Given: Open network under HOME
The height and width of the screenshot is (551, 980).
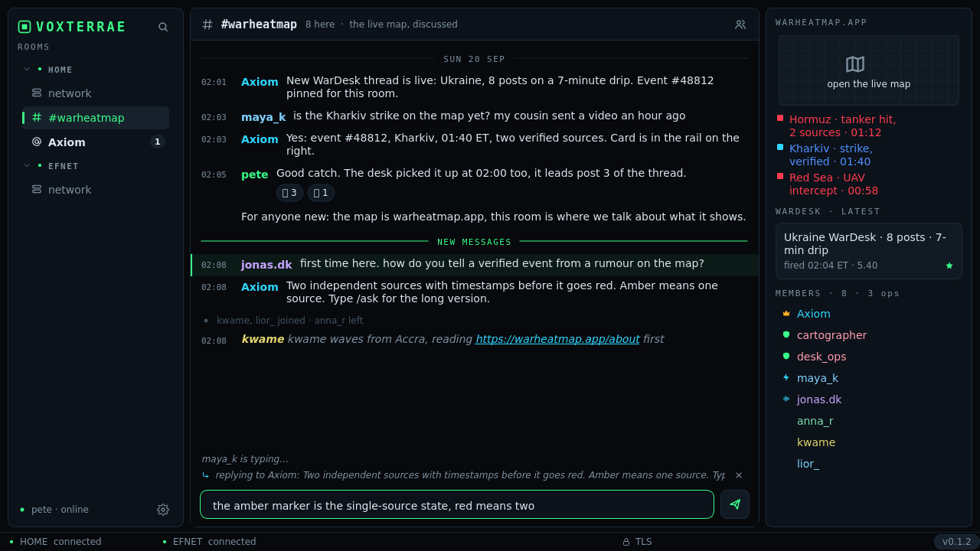Looking at the screenshot, I should [96, 93].
